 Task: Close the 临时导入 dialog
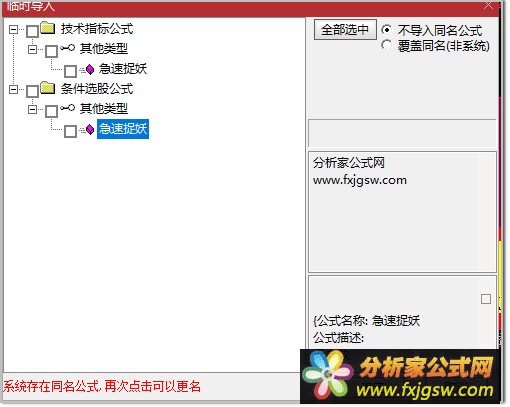(488, 5)
